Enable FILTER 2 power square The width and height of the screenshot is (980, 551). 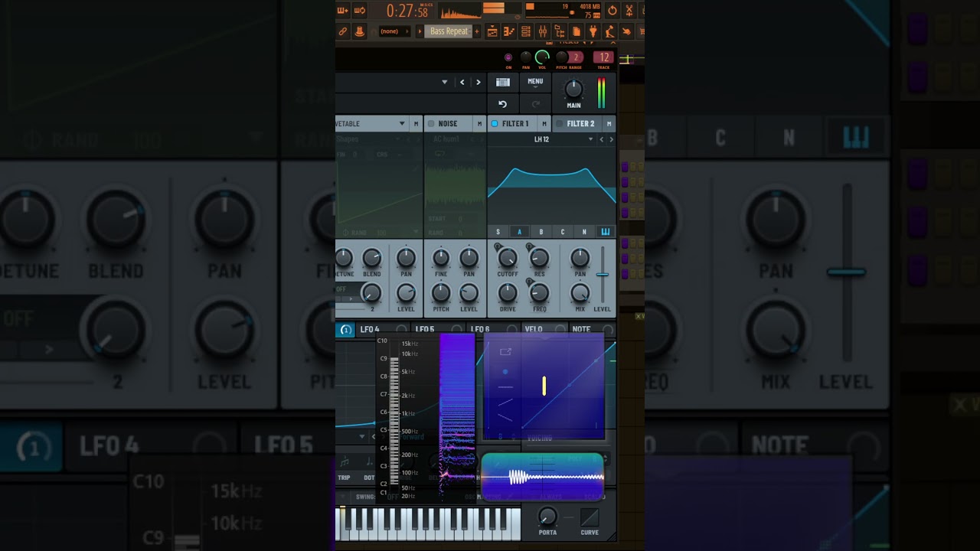(x=560, y=124)
